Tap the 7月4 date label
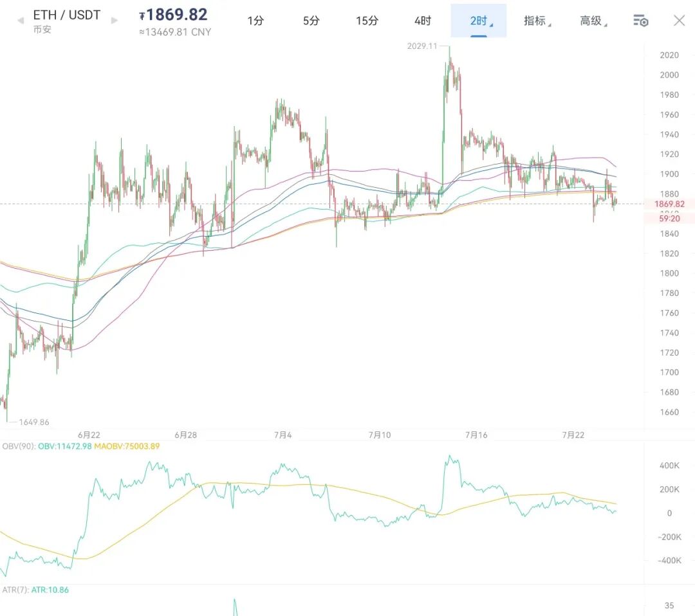 coord(283,435)
